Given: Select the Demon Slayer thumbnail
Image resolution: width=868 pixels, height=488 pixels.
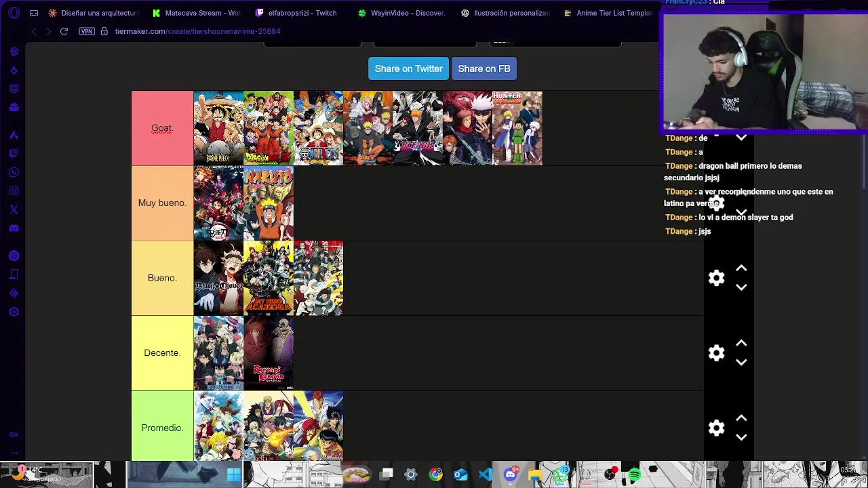Looking at the screenshot, I should point(218,203).
